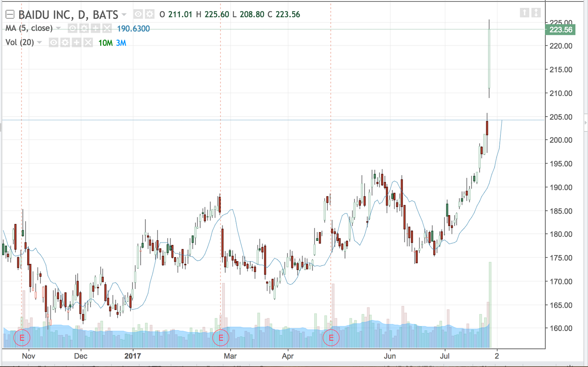The width and height of the screenshot is (588, 367).
Task: Click the 170.00 price axis label
Action: (x=560, y=282)
